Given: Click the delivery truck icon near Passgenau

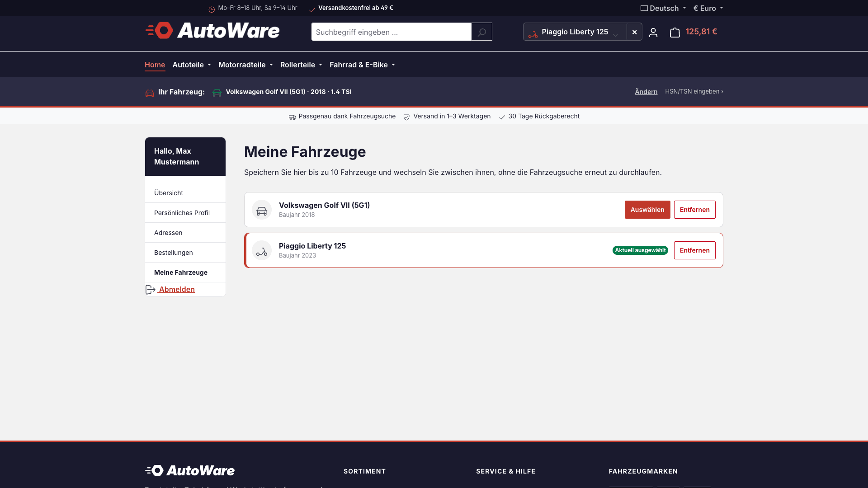Looking at the screenshot, I should tap(292, 117).
